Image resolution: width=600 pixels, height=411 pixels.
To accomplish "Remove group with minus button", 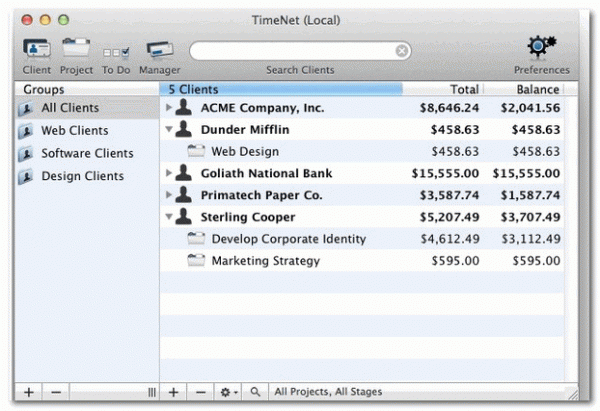I will [56, 392].
